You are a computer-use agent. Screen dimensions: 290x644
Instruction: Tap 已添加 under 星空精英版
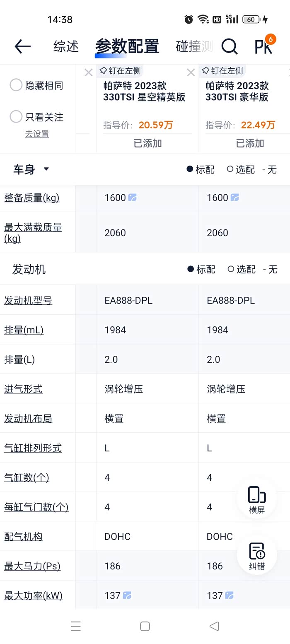[x=147, y=143]
